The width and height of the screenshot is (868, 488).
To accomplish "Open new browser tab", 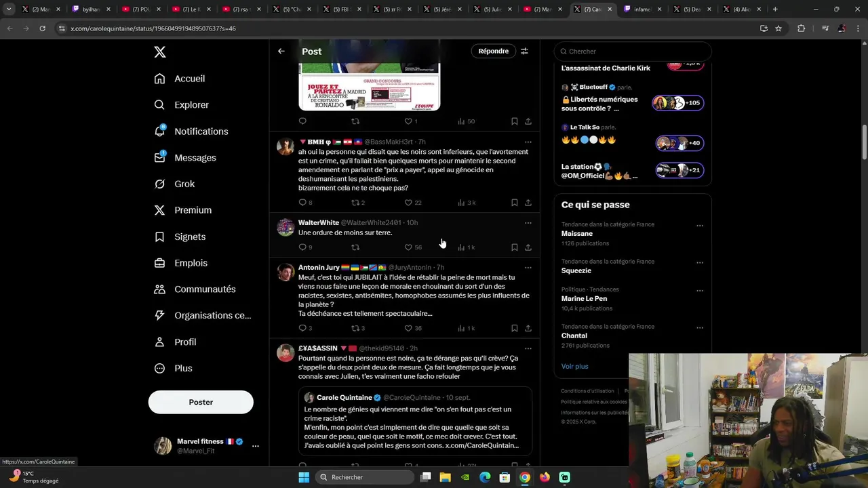I will [x=775, y=9].
